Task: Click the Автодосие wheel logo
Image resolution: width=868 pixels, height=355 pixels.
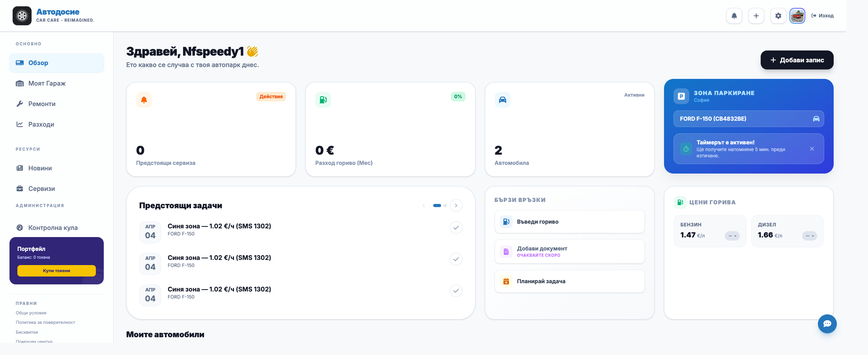Action: tap(22, 16)
